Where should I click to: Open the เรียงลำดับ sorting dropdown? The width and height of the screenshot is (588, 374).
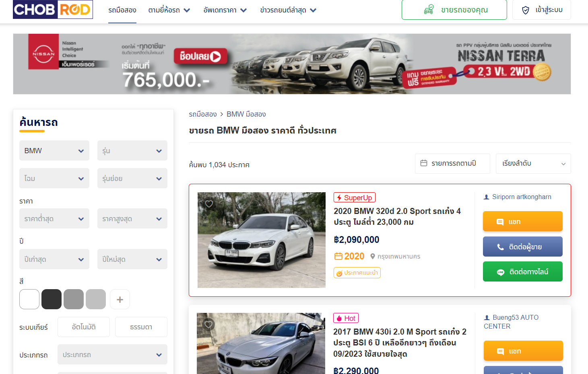point(533,163)
